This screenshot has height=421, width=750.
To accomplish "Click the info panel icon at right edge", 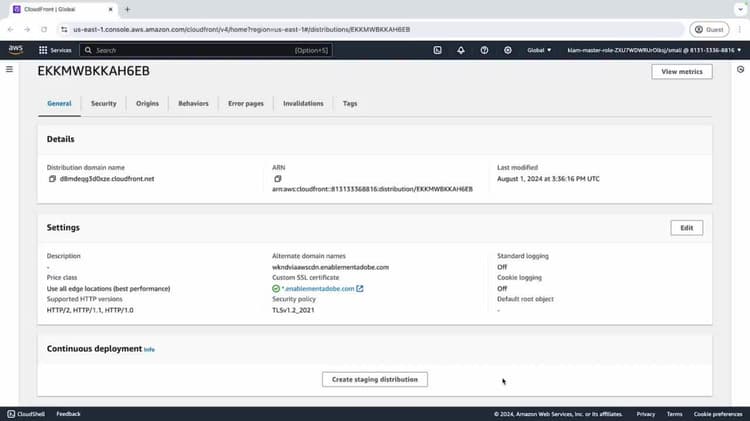I will pyautogui.click(x=740, y=70).
